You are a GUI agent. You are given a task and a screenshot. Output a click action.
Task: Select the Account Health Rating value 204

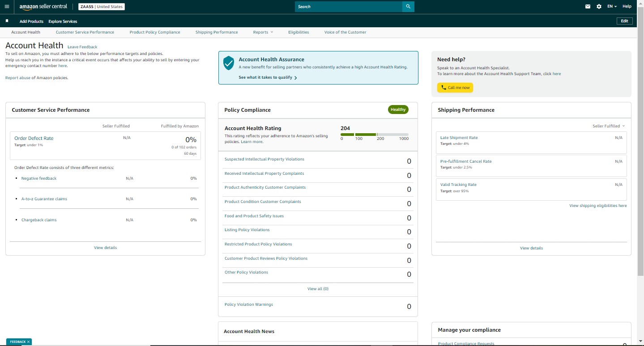pos(345,128)
